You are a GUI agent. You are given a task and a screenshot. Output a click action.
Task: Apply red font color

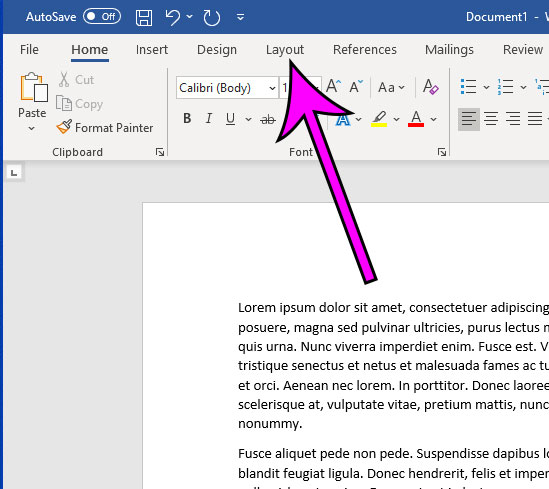point(416,119)
